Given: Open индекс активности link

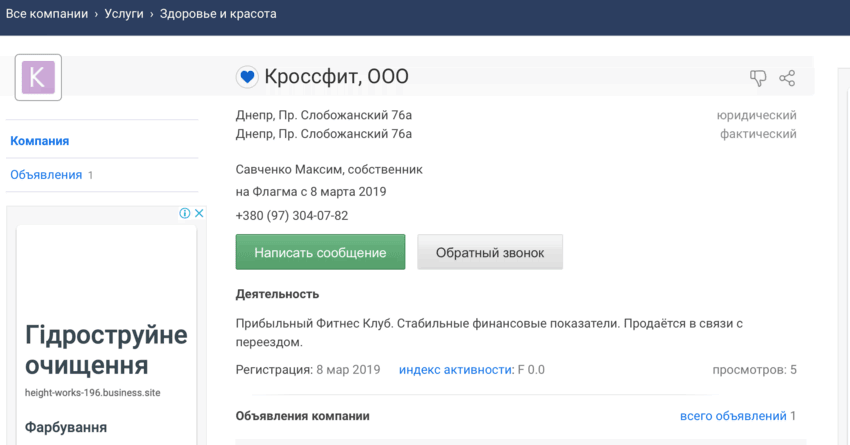Looking at the screenshot, I should click(x=455, y=370).
